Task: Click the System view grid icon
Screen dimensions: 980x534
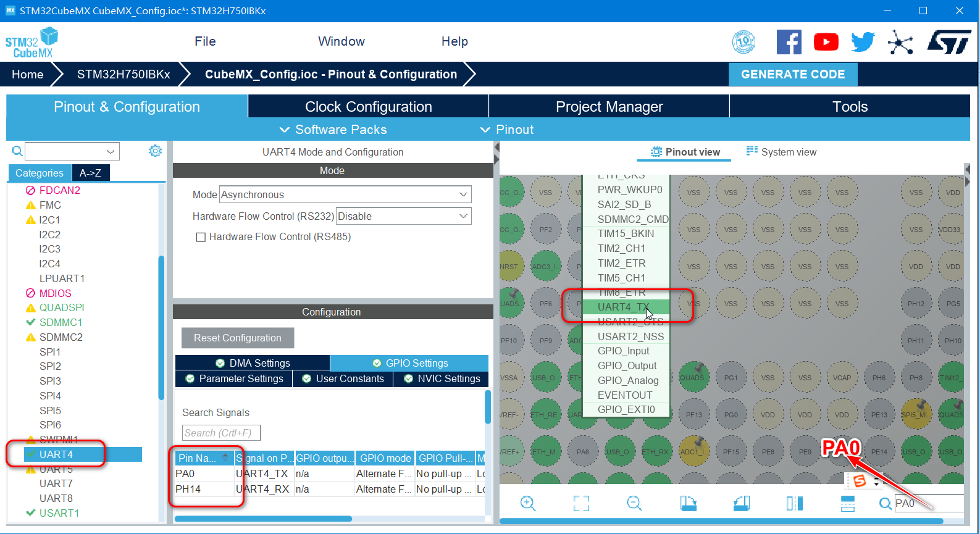Action: 752,151
